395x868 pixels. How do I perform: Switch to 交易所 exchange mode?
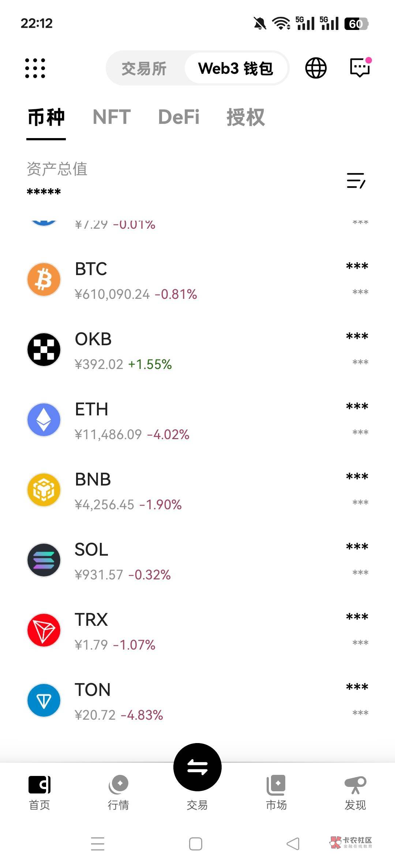[144, 69]
